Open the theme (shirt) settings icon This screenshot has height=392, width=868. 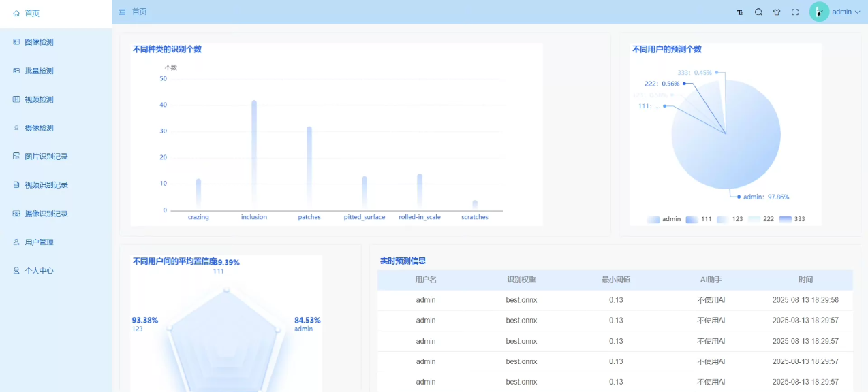click(777, 12)
